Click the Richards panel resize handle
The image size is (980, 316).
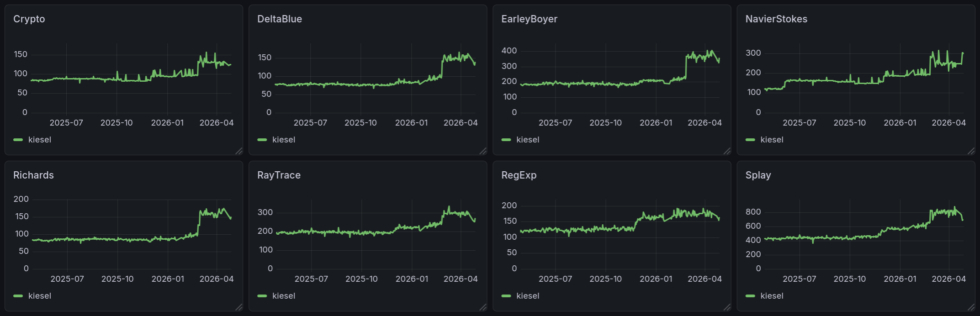coord(239,307)
